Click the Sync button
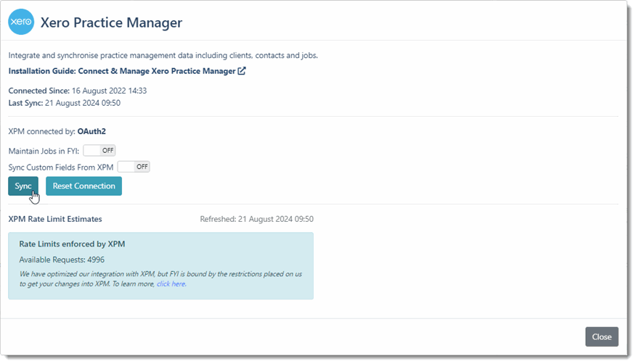 23,186
